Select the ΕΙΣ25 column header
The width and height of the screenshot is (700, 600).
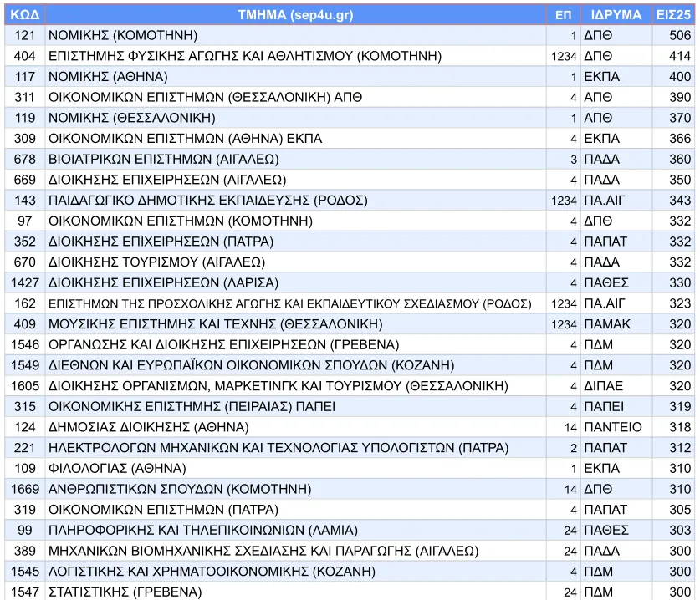pyautogui.click(x=674, y=14)
